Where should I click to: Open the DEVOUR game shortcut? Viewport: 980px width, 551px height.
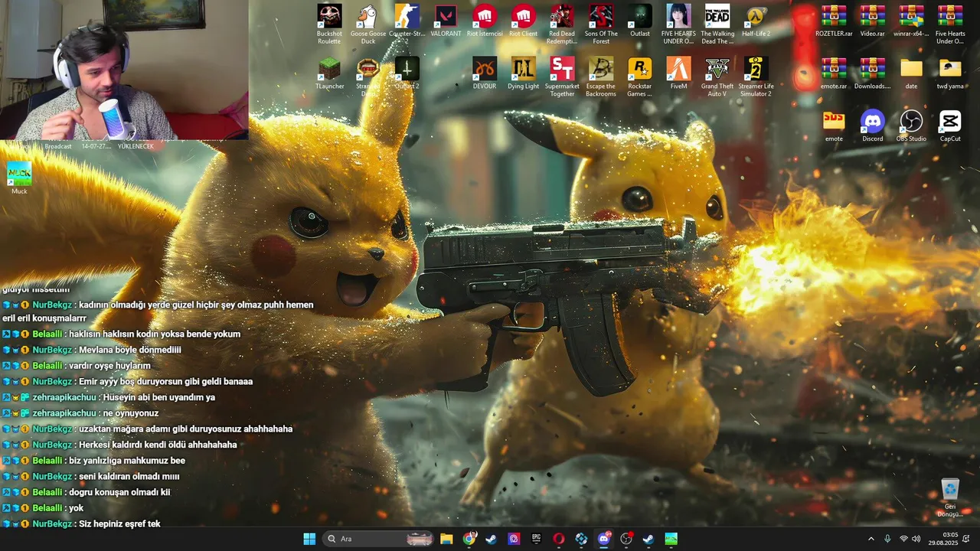tap(485, 73)
